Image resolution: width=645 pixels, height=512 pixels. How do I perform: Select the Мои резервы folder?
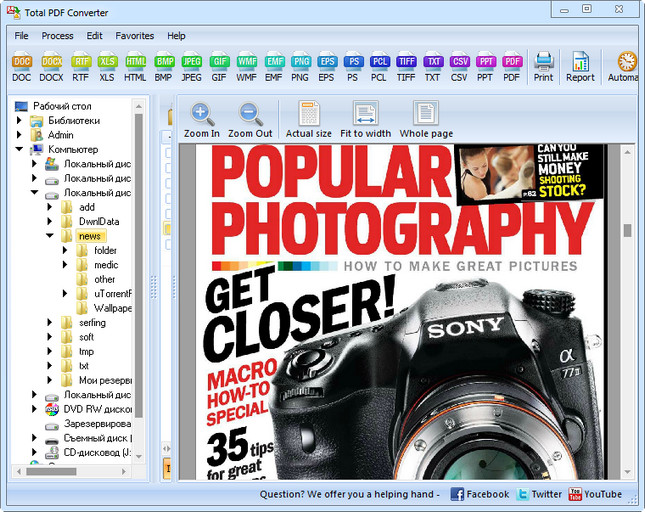[x=105, y=380]
